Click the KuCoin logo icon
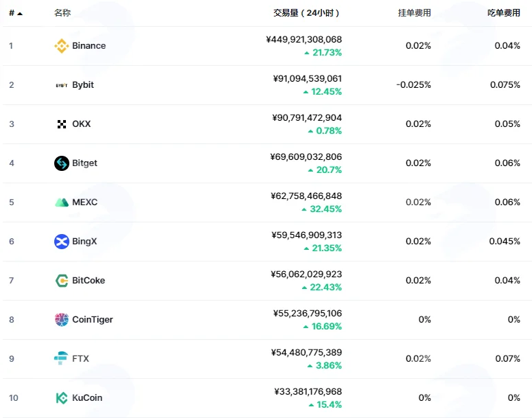 (x=61, y=398)
